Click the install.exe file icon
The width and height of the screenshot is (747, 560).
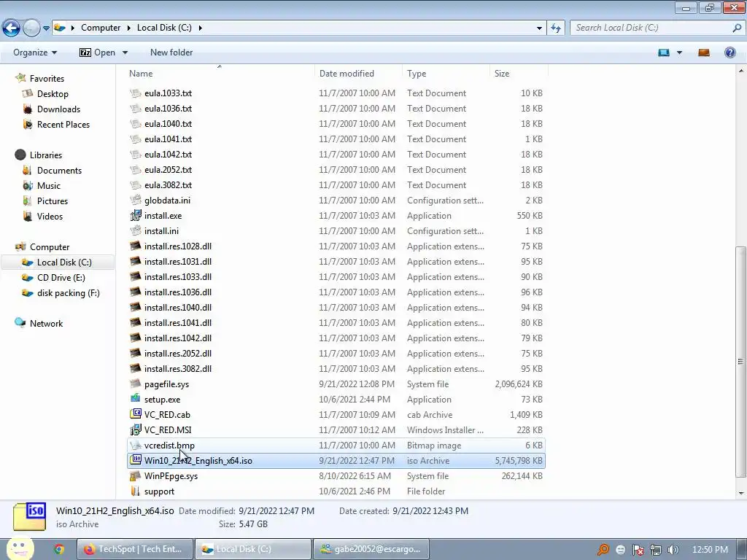[136, 215]
